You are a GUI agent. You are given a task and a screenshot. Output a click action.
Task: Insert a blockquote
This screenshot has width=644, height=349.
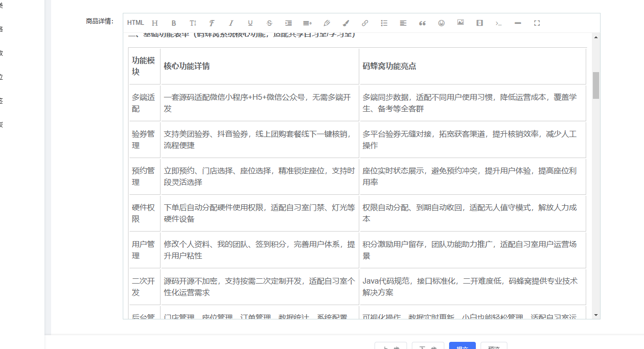point(422,22)
